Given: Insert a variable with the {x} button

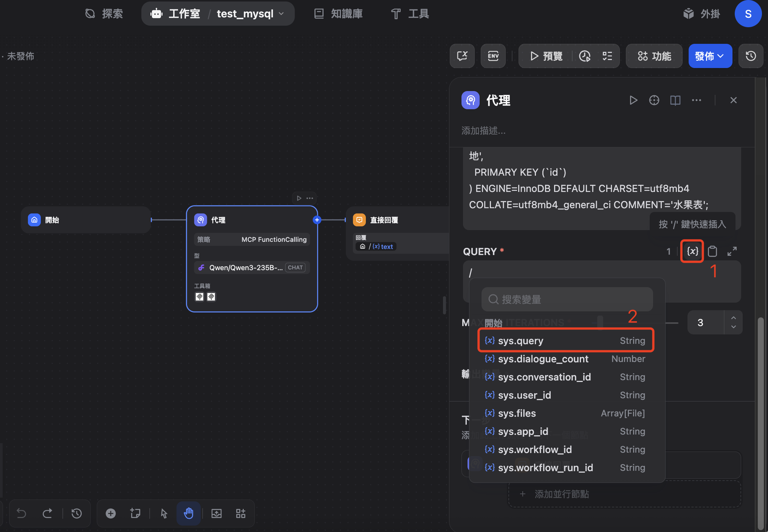Looking at the screenshot, I should coord(692,251).
